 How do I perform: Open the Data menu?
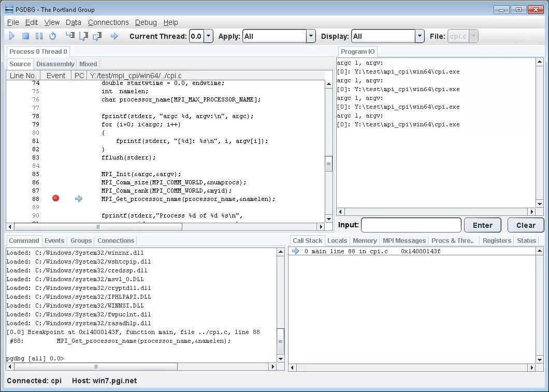point(74,22)
